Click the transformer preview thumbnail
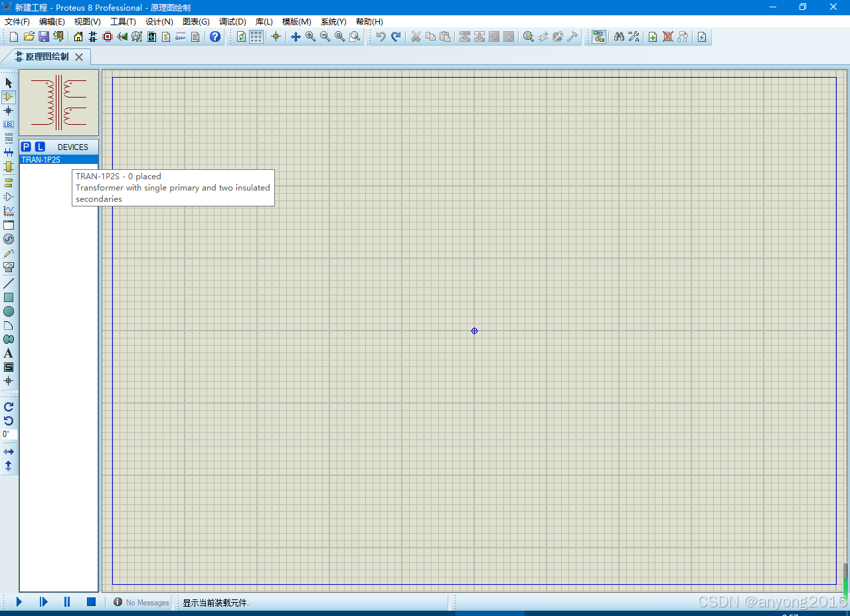850x616 pixels. (x=59, y=103)
